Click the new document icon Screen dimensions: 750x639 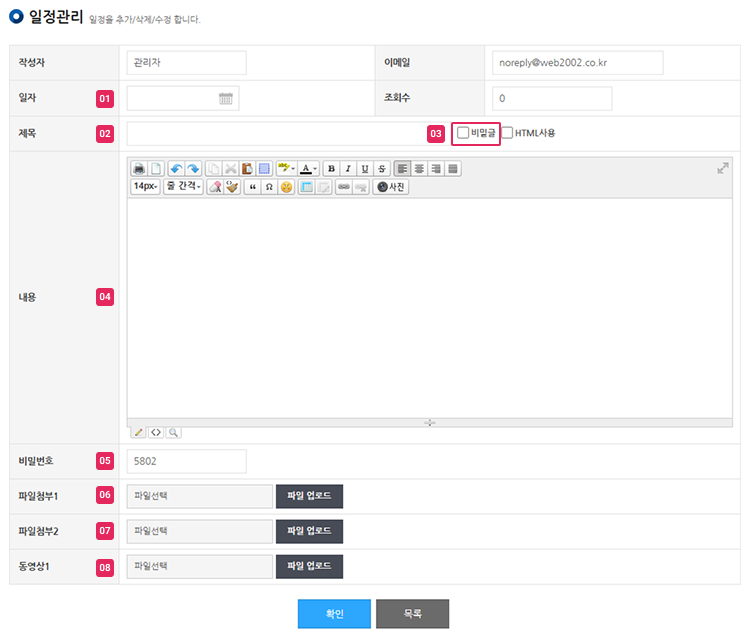coord(156,169)
